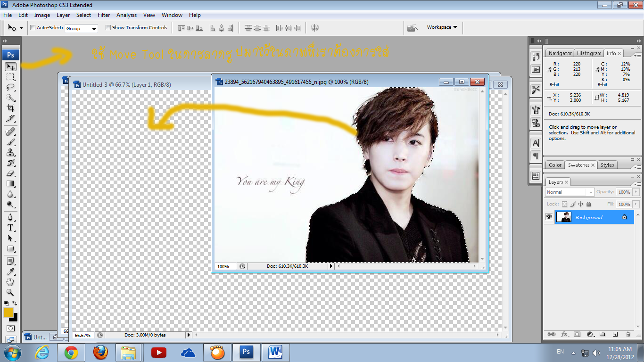Viewport: 644px width, 362px height.
Task: Select the Pen tool
Action: pos(10,217)
